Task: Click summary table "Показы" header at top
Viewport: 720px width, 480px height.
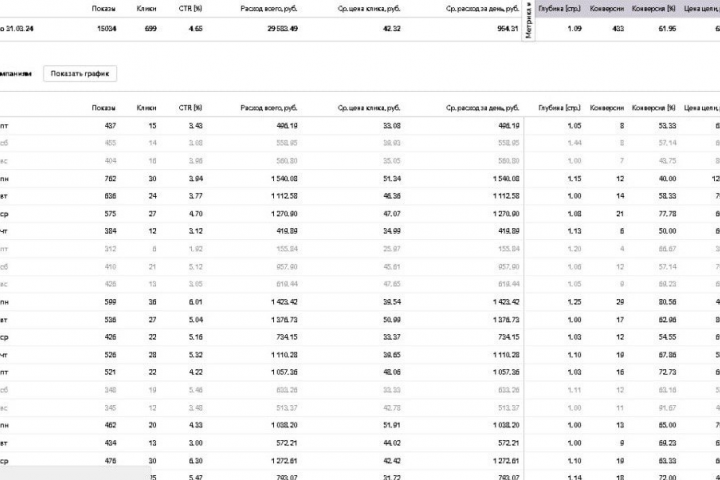Action: (103, 9)
